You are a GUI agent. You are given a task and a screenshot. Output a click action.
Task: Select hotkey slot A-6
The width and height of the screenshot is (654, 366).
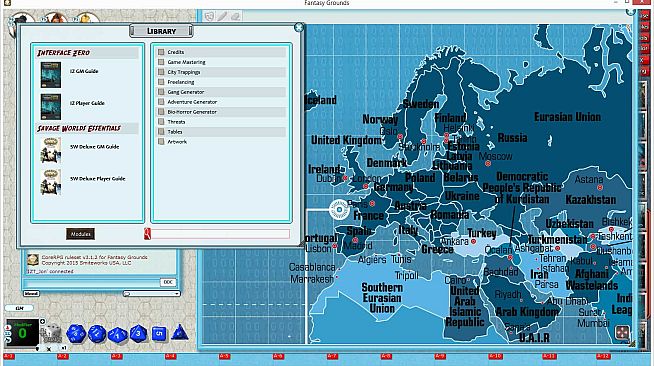278,356
